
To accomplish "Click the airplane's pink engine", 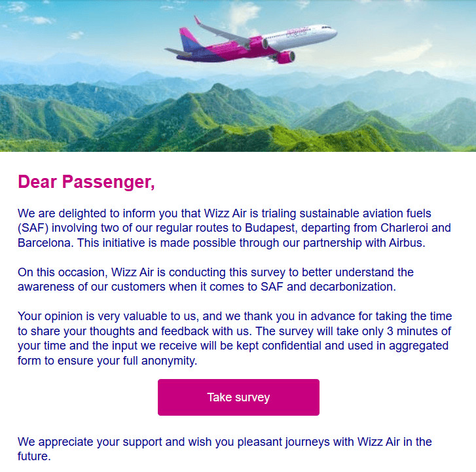I will 285,56.
